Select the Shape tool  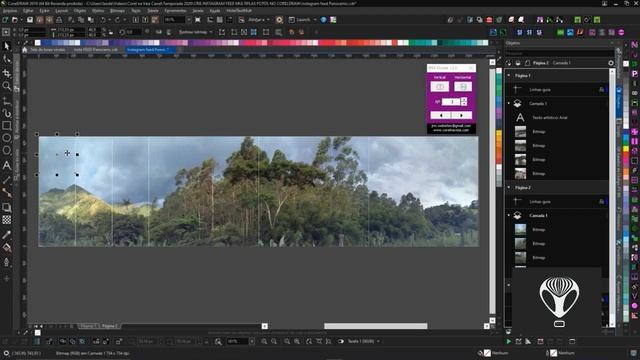pos(7,60)
